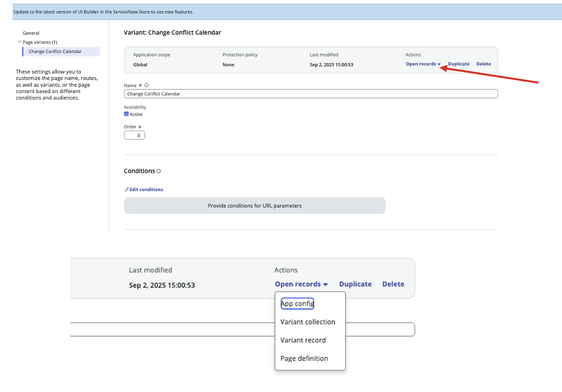Click the info icon next to Conditions heading
Viewport: 562px width, 392px height.
click(159, 171)
